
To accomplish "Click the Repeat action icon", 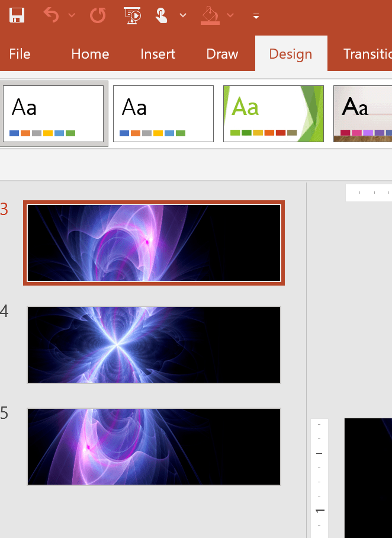I will tap(98, 15).
